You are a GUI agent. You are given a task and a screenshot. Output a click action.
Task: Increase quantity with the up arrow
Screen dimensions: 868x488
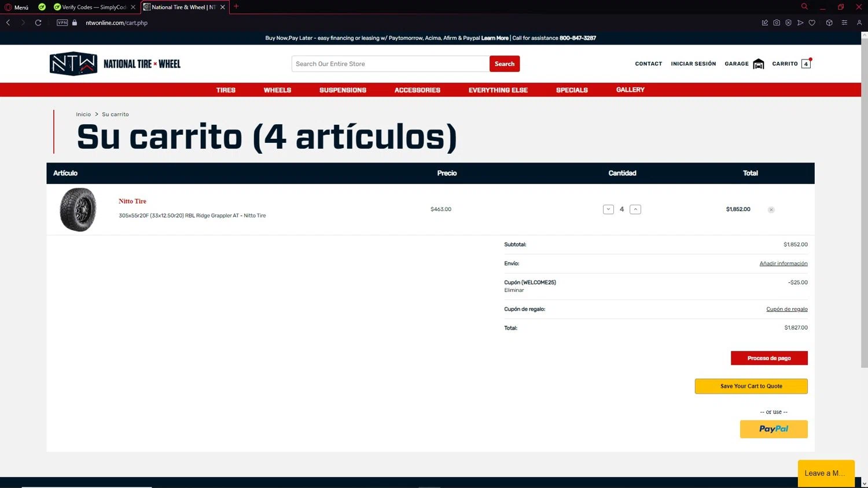635,209
